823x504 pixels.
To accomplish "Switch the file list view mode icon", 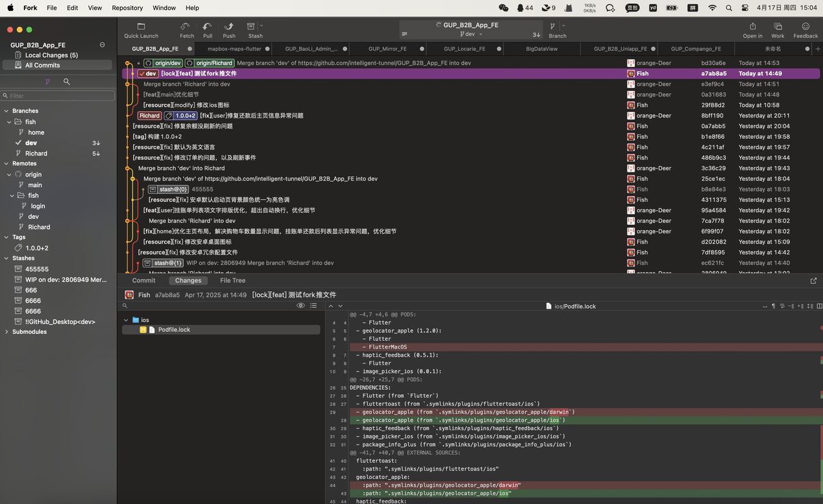I will (314, 306).
